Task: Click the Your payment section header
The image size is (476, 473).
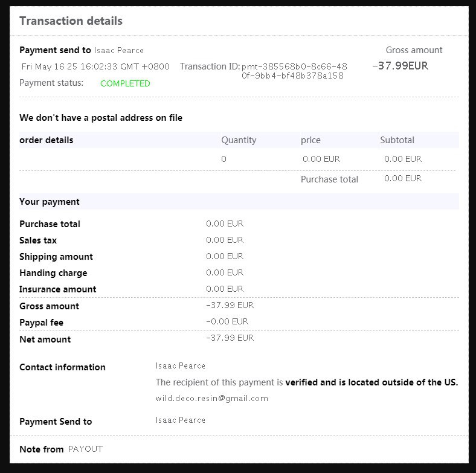Action: click(50, 202)
